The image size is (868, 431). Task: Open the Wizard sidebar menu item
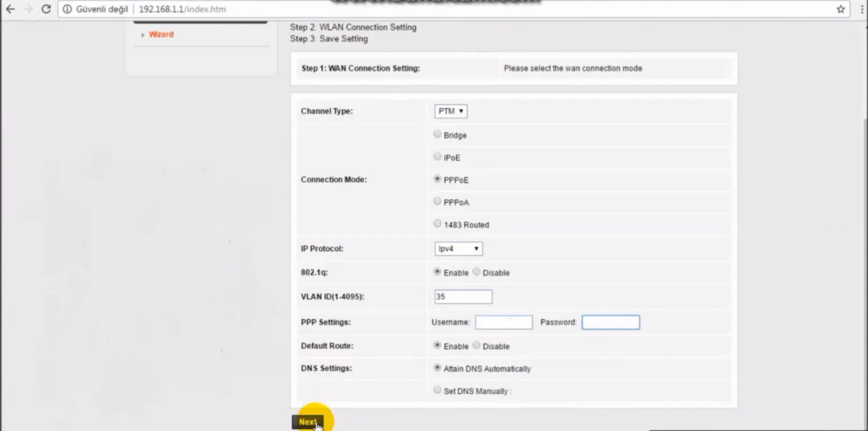(x=161, y=34)
